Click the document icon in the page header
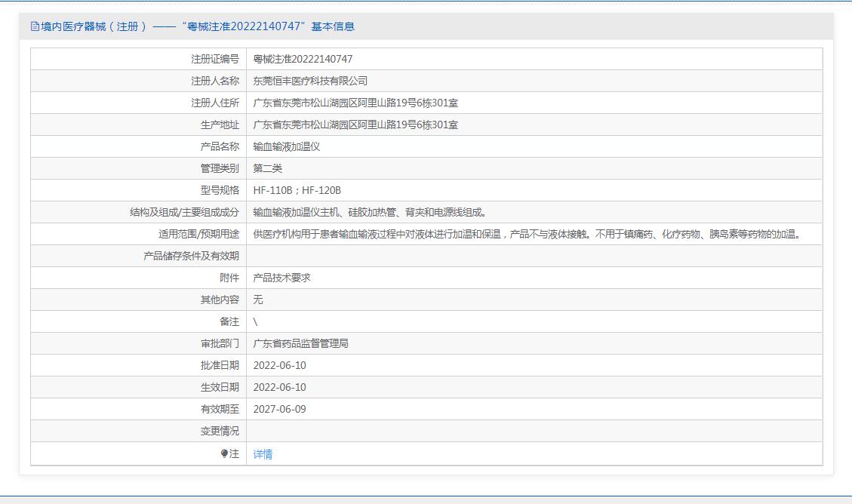Viewport: 852px width, 504px height. coord(35,26)
